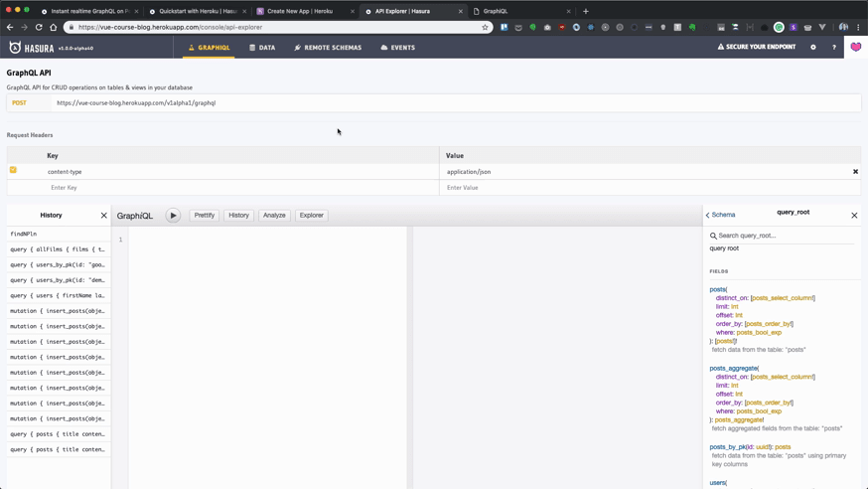Close the History panel

(x=103, y=216)
